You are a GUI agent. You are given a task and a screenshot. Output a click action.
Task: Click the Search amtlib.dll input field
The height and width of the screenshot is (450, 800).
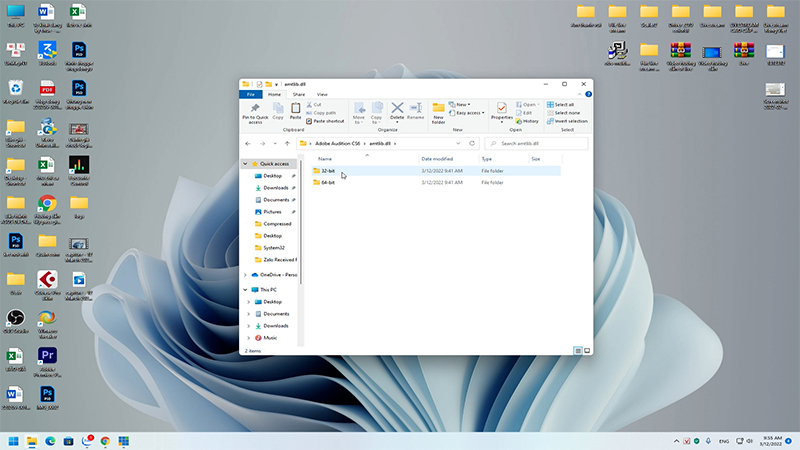534,143
